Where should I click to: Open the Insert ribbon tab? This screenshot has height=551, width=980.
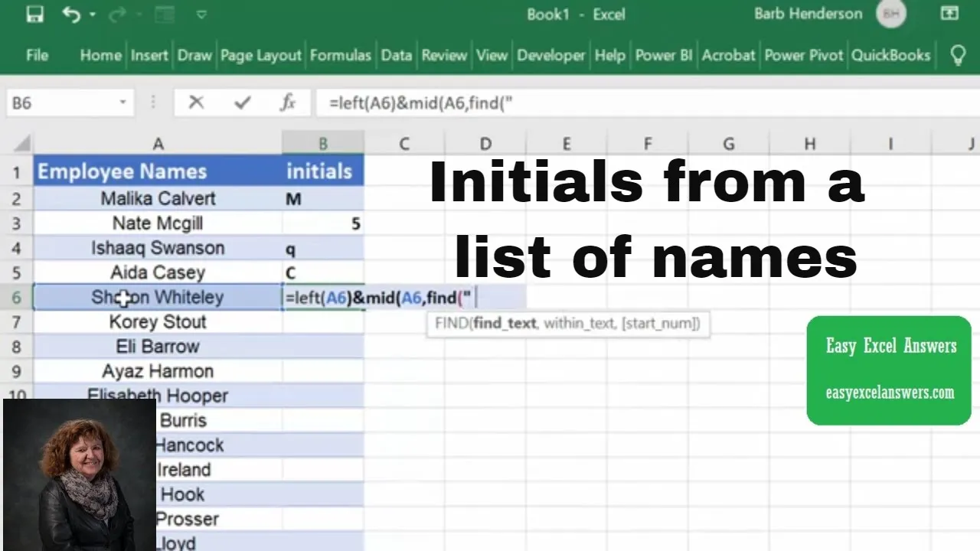coord(149,55)
